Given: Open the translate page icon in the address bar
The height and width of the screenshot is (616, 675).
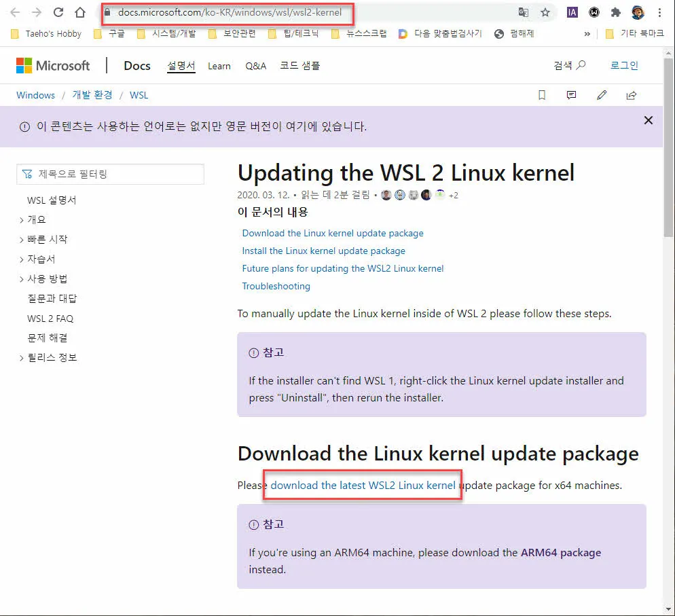Looking at the screenshot, I should (x=524, y=12).
